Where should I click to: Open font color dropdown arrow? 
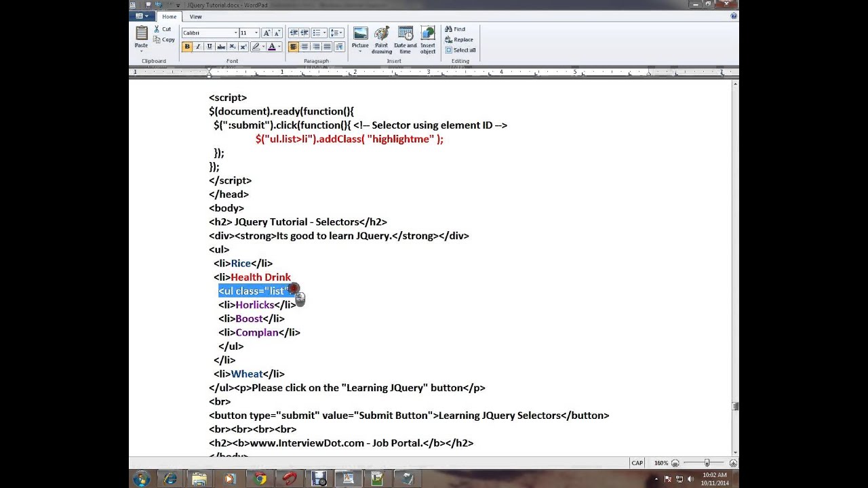(x=279, y=47)
